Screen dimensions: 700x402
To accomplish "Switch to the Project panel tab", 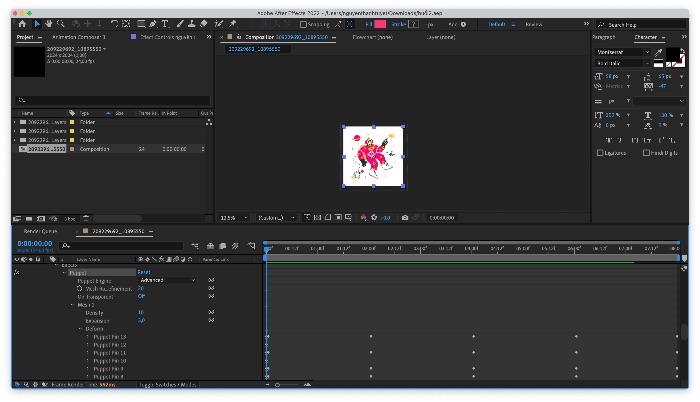I will pyautogui.click(x=25, y=37).
